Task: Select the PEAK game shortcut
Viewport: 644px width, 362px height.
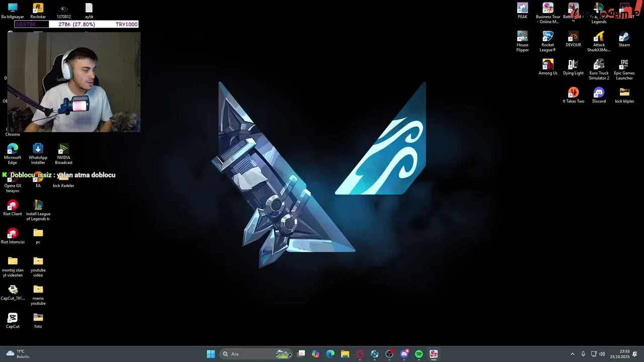Action: pyautogui.click(x=522, y=11)
